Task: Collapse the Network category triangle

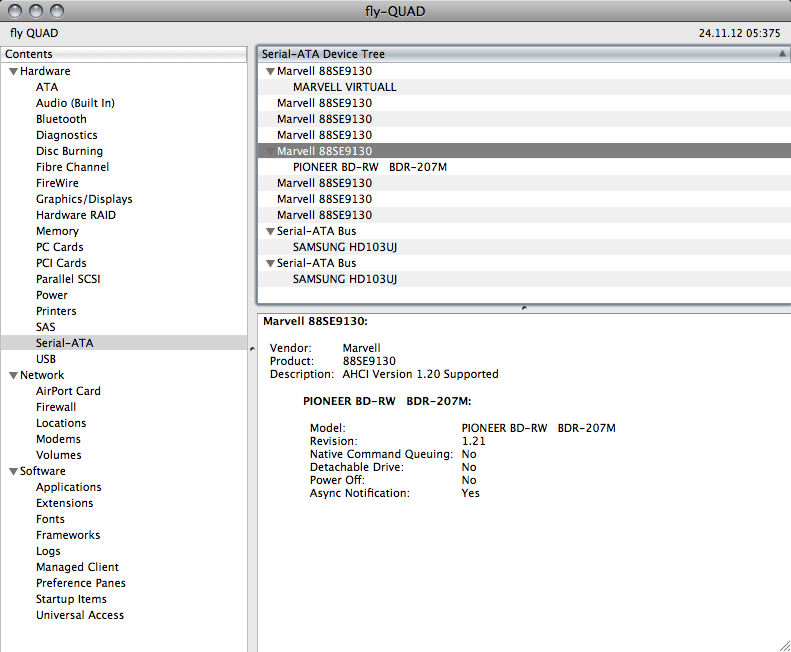Action: point(13,376)
